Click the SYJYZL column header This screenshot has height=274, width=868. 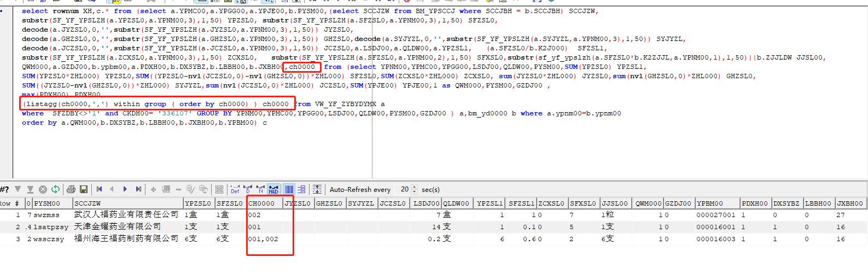coord(362,203)
